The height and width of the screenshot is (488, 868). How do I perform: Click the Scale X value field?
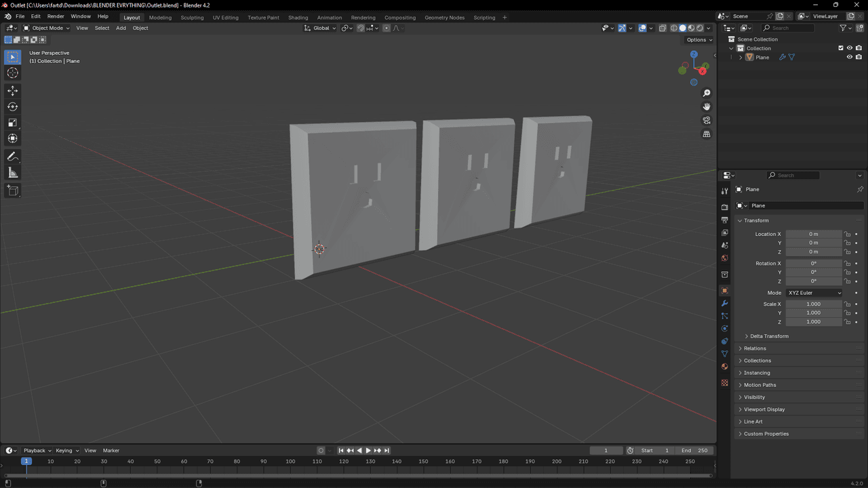tap(813, 304)
